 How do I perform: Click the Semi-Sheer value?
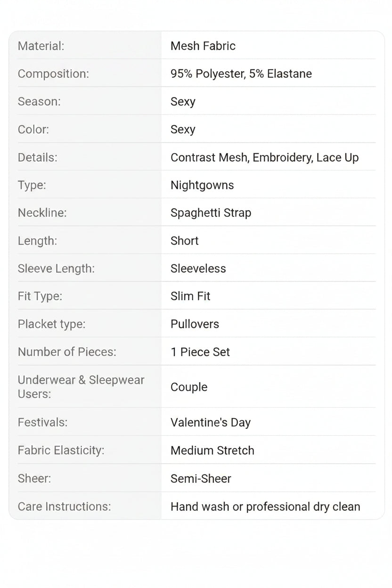201,479
